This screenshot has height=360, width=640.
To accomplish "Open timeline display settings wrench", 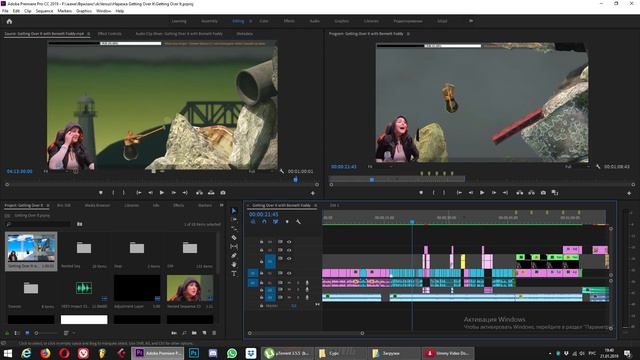I will [x=298, y=222].
